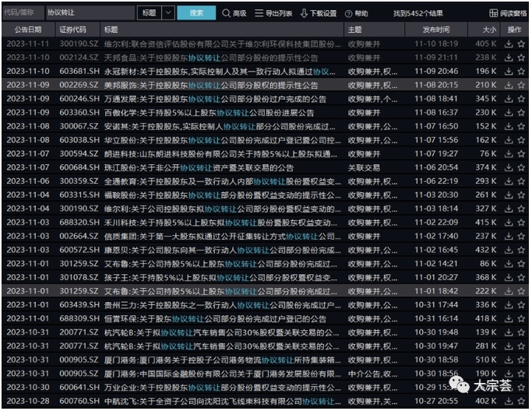Star the 恒誉环保 688309.SH announcement
This screenshot has width=532, height=411.
[x=521, y=318]
